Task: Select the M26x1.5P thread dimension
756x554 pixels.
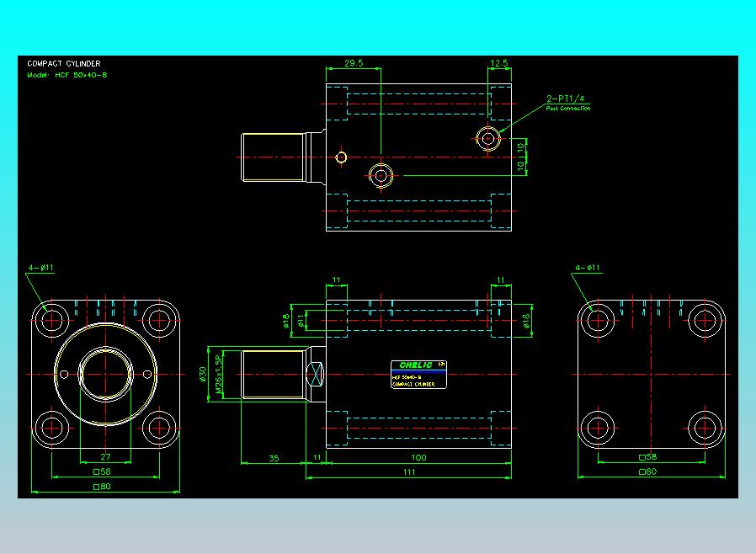Action: (218, 375)
